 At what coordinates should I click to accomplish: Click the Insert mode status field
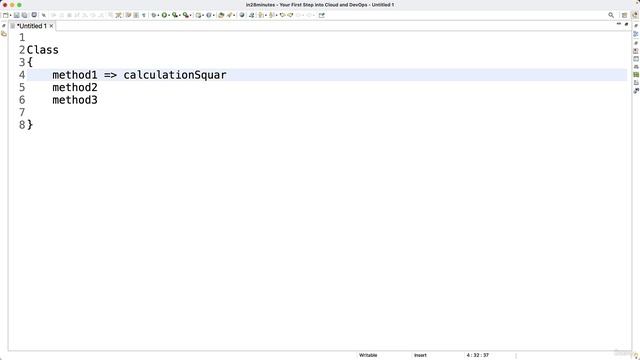click(420, 355)
